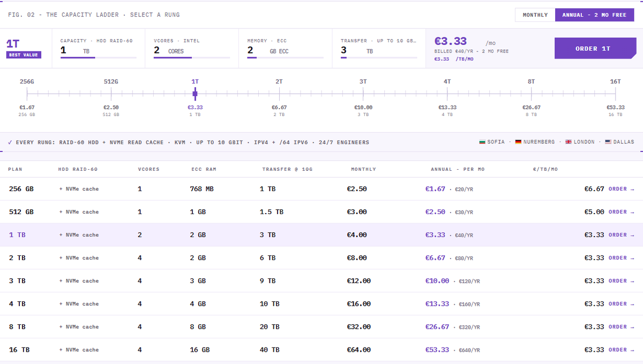This screenshot has width=643, height=364.
Task: Click the US flag for Dallas
Action: [608, 142]
